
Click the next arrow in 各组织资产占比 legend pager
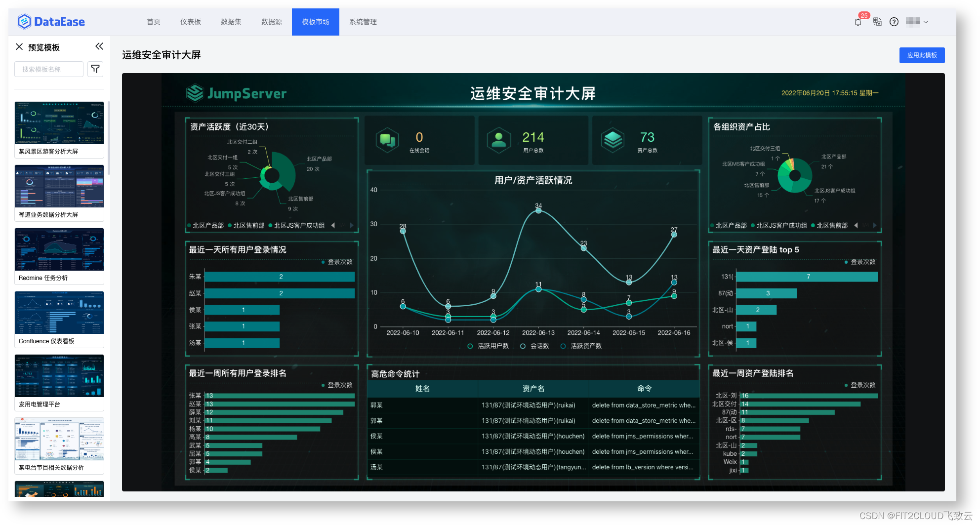click(875, 225)
